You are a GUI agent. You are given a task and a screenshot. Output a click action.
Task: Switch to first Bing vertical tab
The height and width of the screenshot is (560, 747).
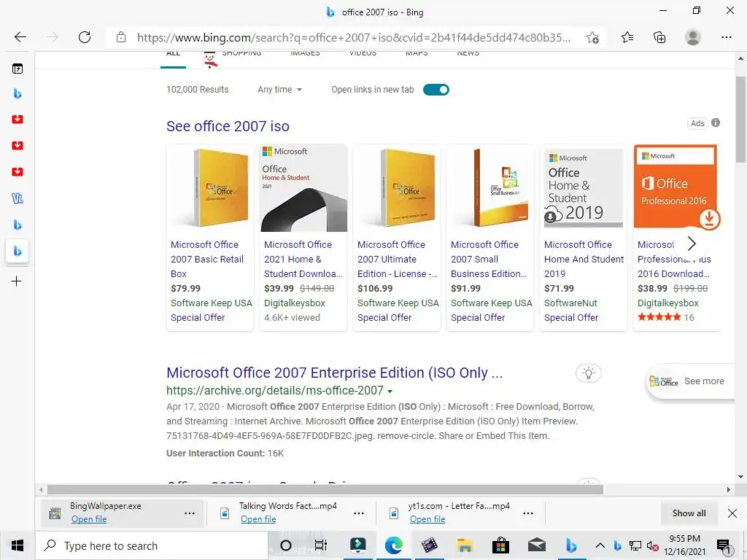click(x=18, y=93)
